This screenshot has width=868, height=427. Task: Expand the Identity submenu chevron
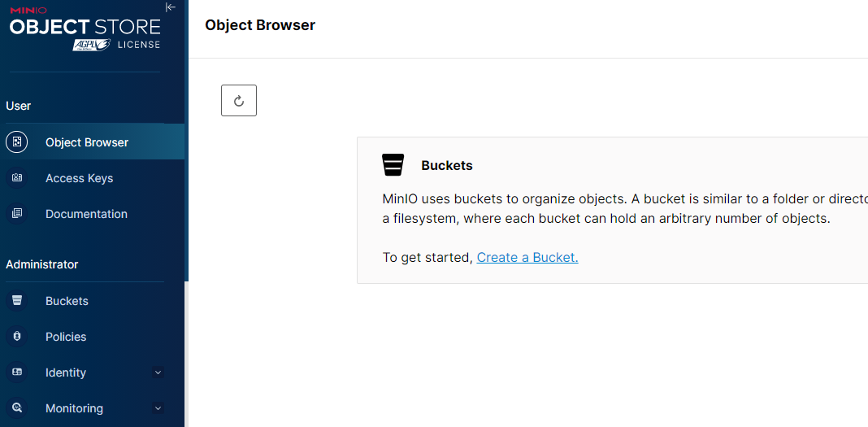pyautogui.click(x=158, y=373)
